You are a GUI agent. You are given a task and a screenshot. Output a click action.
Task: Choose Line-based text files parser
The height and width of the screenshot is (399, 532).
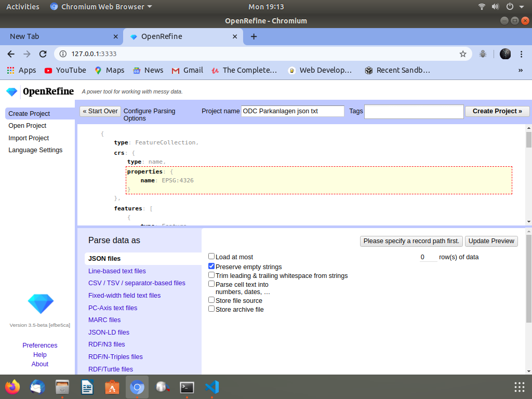coord(117,271)
